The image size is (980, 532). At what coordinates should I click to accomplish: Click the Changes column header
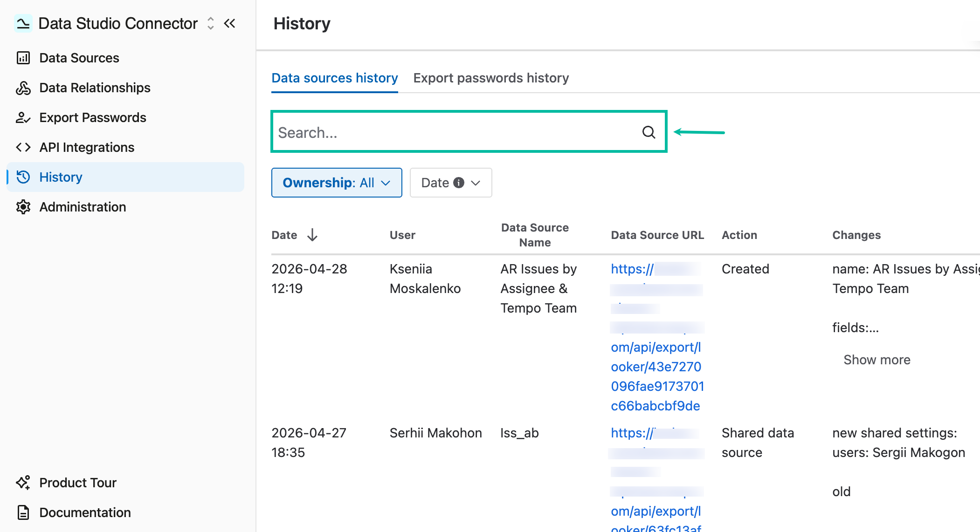click(x=856, y=235)
